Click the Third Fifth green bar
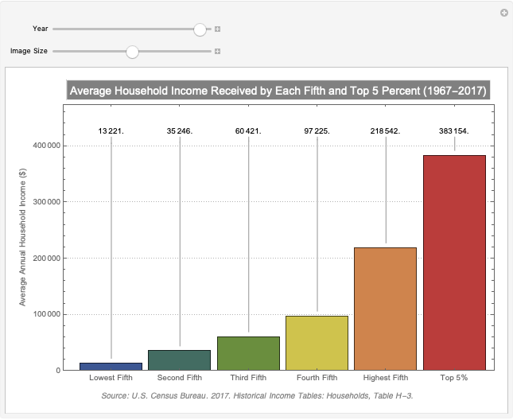The width and height of the screenshot is (513, 420). pyautogui.click(x=248, y=353)
